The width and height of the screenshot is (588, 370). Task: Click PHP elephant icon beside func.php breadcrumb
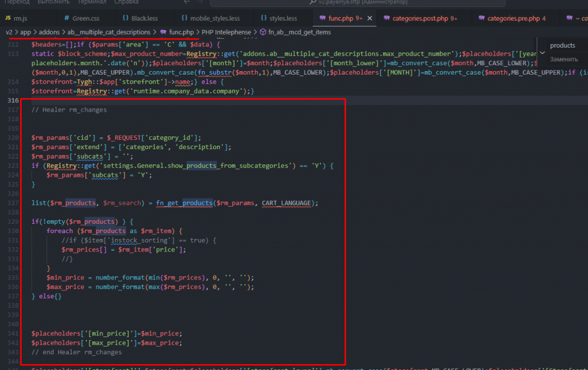tap(163, 32)
